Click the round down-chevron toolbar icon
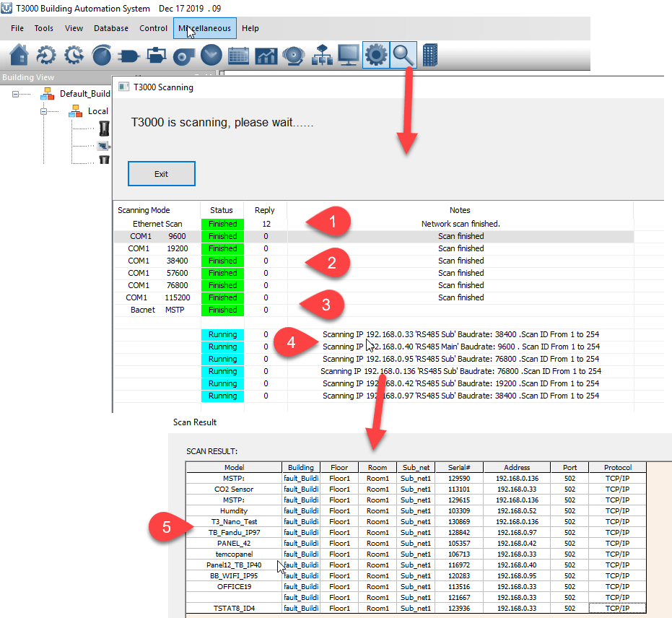The image size is (672, 618). (x=211, y=56)
